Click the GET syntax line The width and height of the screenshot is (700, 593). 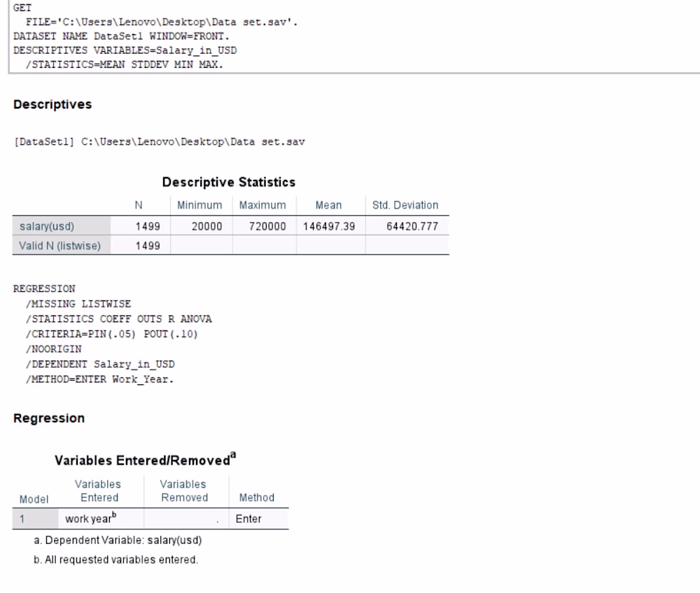(x=22, y=8)
